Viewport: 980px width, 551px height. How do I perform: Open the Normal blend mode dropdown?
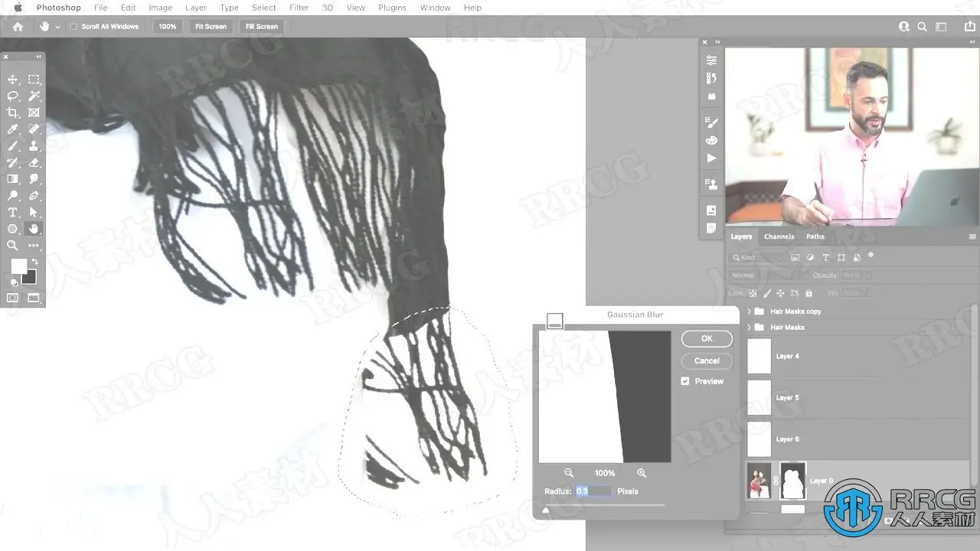tap(767, 275)
